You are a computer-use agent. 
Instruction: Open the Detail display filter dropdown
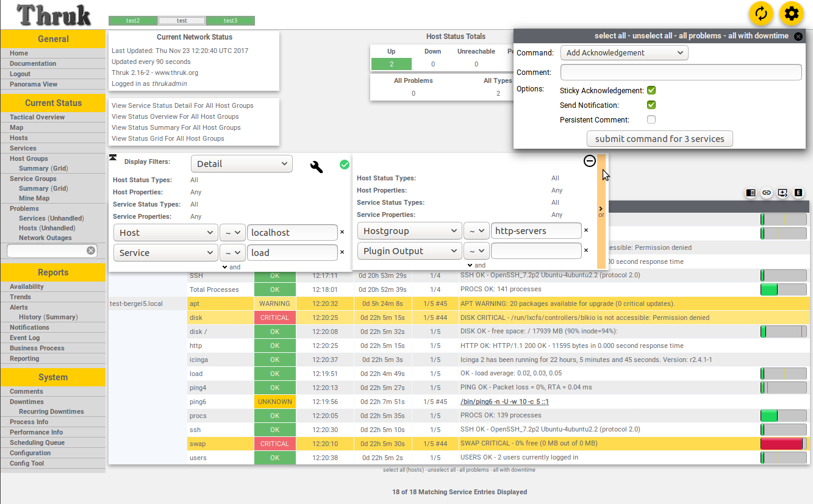[242, 164]
